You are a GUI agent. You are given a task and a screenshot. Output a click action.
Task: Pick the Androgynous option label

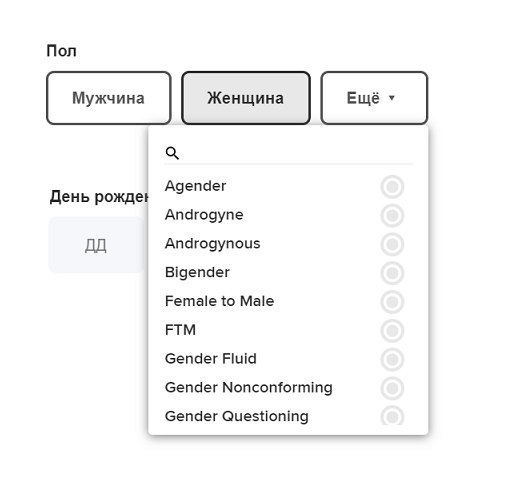click(x=213, y=244)
